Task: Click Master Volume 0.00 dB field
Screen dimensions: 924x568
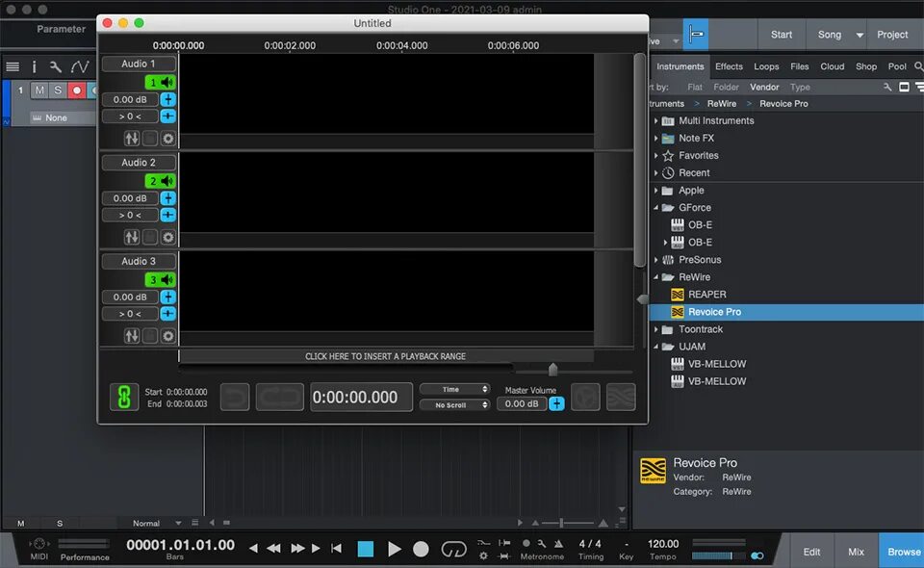Action: (522, 403)
